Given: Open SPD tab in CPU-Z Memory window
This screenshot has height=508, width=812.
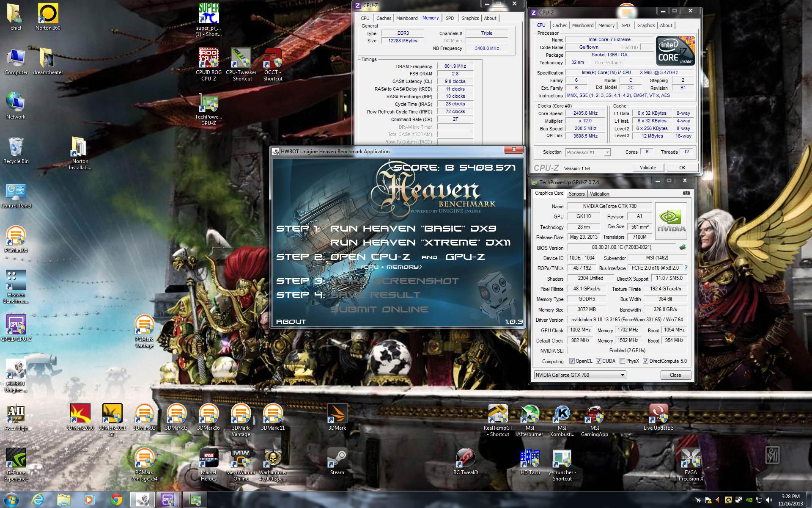Looking at the screenshot, I should 450,18.
